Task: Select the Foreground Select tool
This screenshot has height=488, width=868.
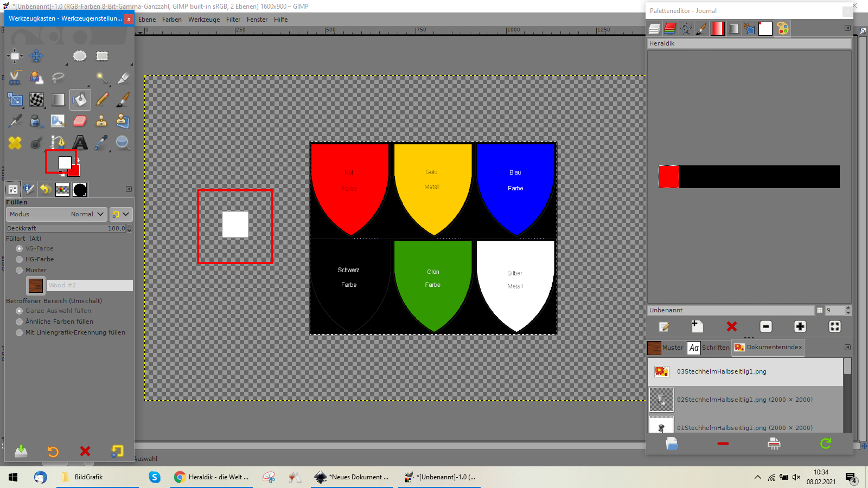Action: pyautogui.click(x=36, y=78)
